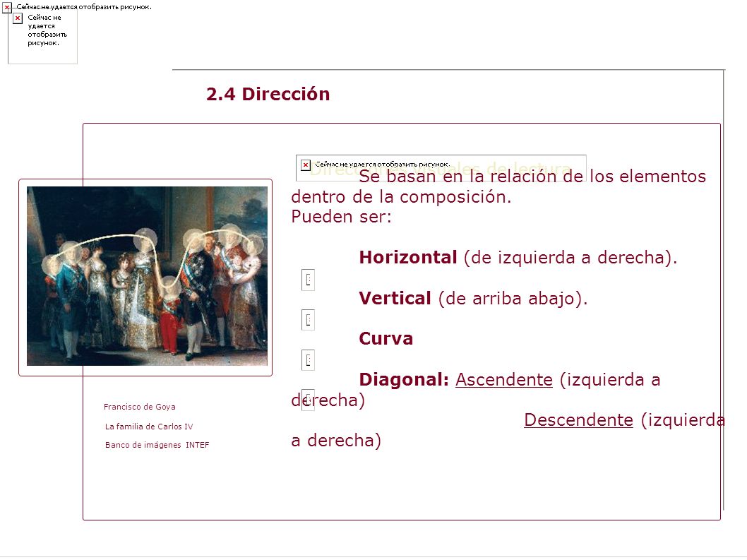
Task: Click the text 'Pueden ser:'
Action: [x=341, y=217]
